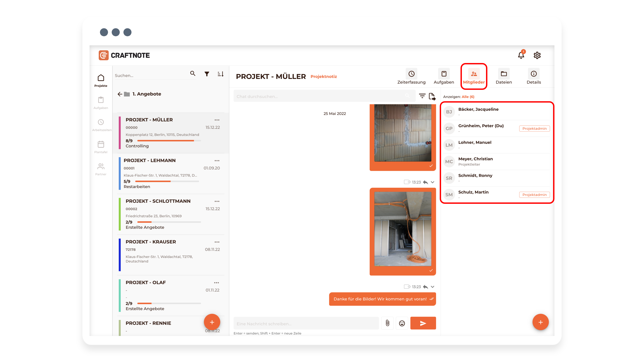Send the chat message

pyautogui.click(x=423, y=323)
